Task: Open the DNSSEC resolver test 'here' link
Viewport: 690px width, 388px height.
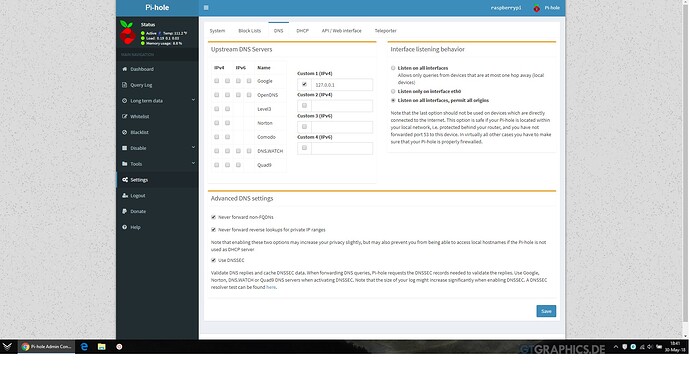Action: (x=271, y=287)
